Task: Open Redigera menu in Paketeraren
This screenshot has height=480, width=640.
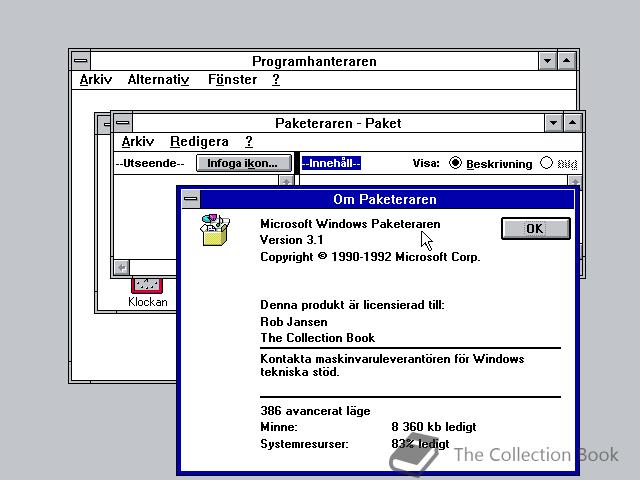Action: pos(199,141)
